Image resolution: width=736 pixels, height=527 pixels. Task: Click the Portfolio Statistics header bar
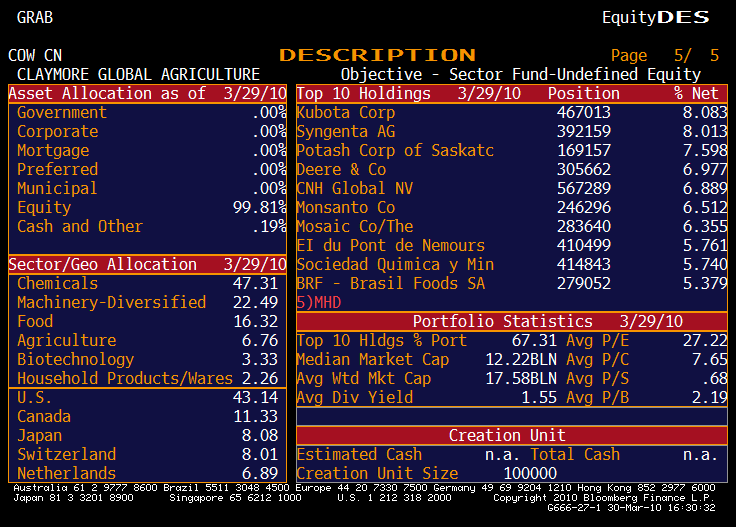point(511,321)
